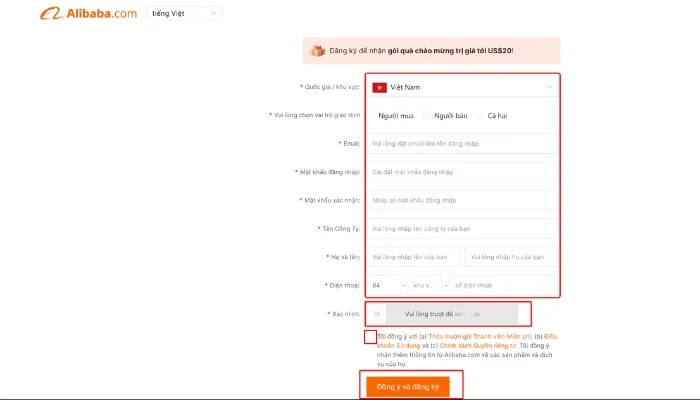This screenshot has height=400, width=700.
Task: Open Thỏa thuận gói Thành viên Miễn phí link
Action: coord(480,337)
